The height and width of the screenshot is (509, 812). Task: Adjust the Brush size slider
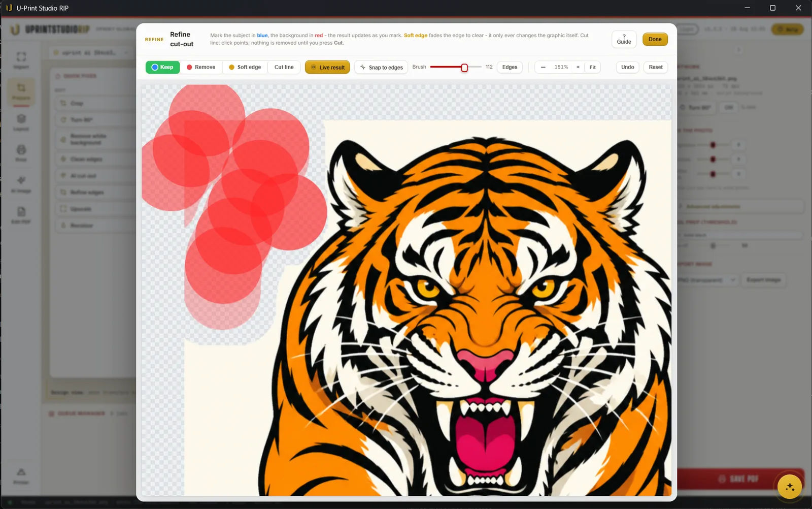click(456, 67)
